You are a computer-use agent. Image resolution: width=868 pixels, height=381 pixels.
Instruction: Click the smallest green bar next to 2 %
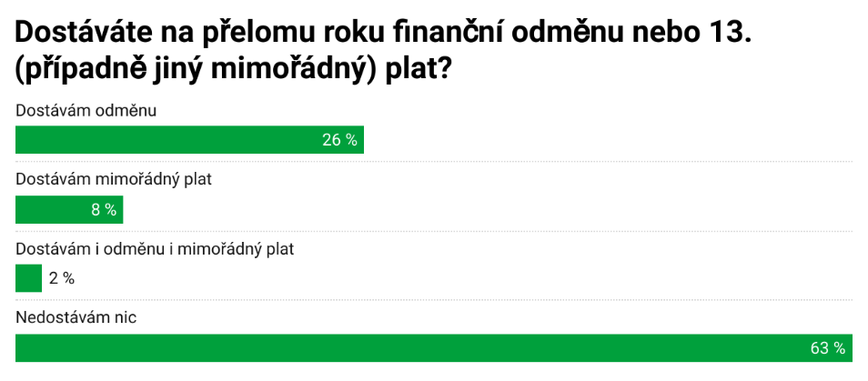click(28, 278)
